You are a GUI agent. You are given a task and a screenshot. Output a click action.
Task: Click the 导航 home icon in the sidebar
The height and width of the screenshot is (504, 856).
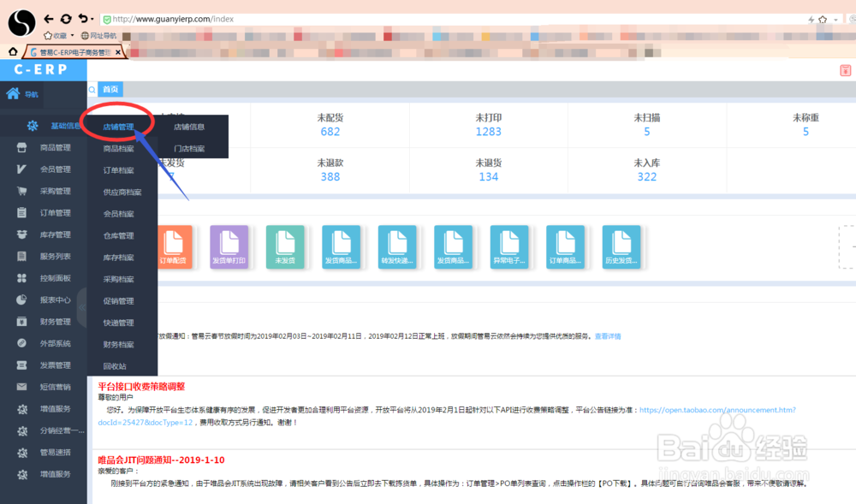click(13, 94)
